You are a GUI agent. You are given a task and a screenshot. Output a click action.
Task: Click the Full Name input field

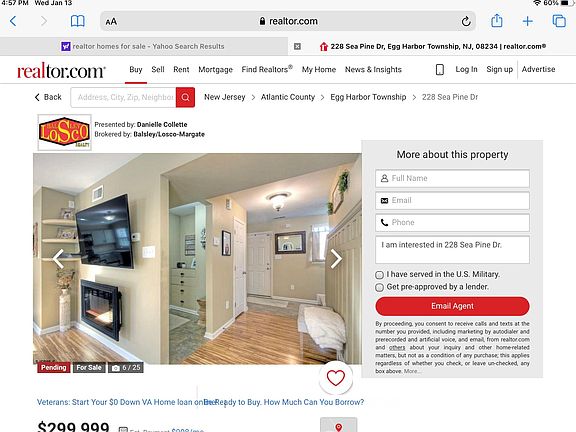[452, 179]
